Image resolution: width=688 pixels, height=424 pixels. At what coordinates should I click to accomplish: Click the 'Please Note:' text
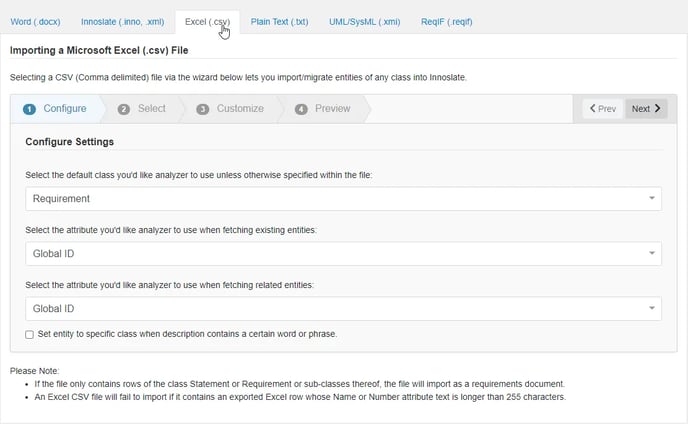tap(34, 371)
